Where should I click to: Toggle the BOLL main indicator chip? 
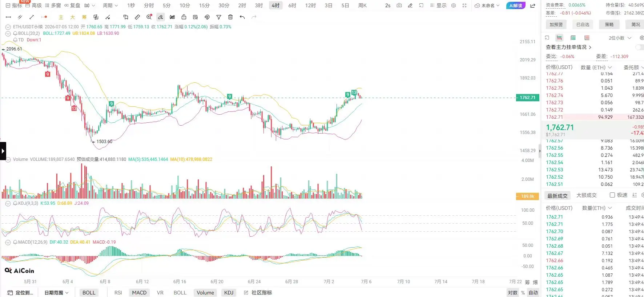pyautogui.click(x=89, y=293)
